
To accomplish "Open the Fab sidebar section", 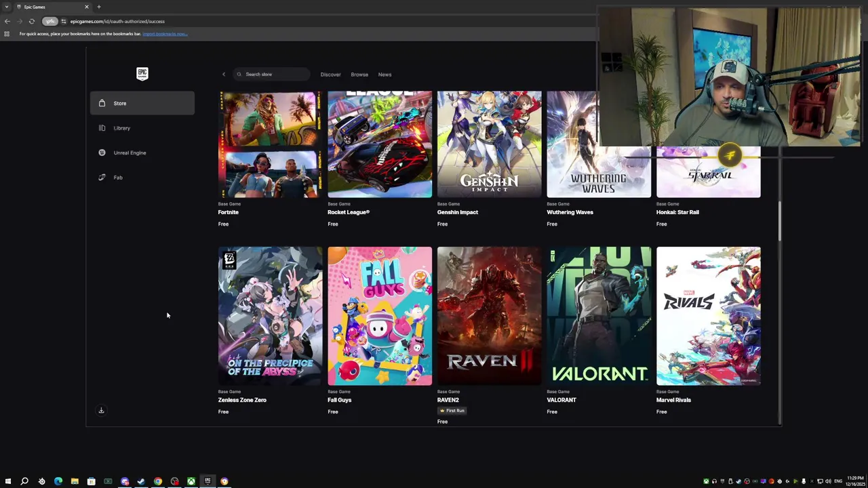I will (x=142, y=178).
